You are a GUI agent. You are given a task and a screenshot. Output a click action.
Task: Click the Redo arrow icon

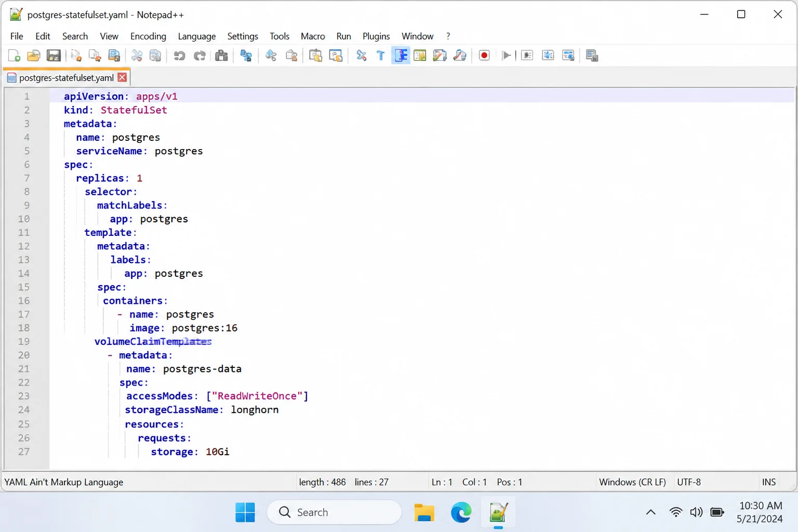pos(199,56)
